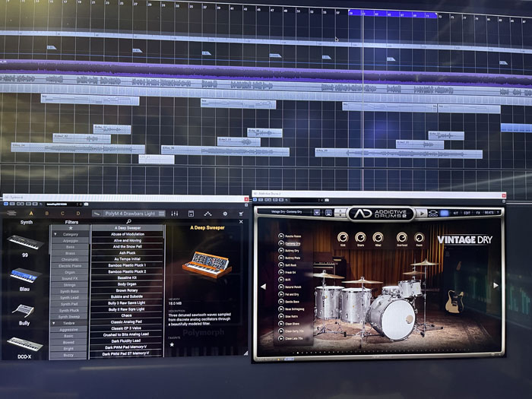Show previous kit with the left gallery arrow

pyautogui.click(x=263, y=287)
